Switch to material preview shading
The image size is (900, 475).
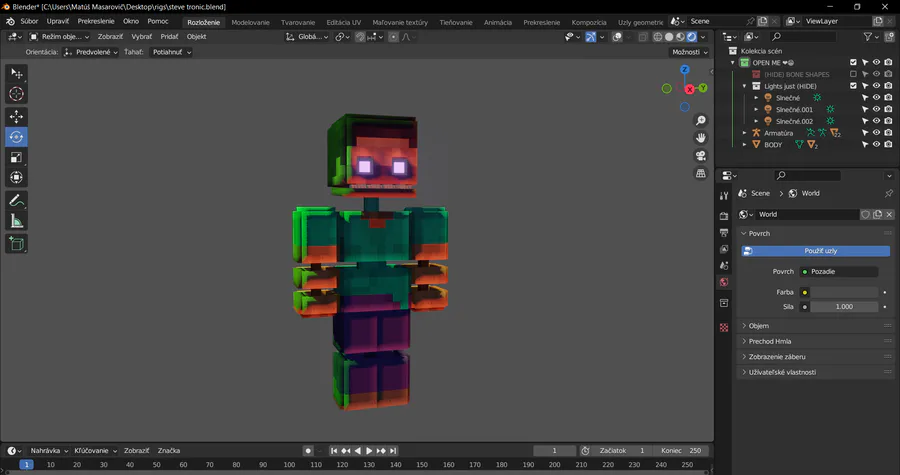(x=680, y=37)
